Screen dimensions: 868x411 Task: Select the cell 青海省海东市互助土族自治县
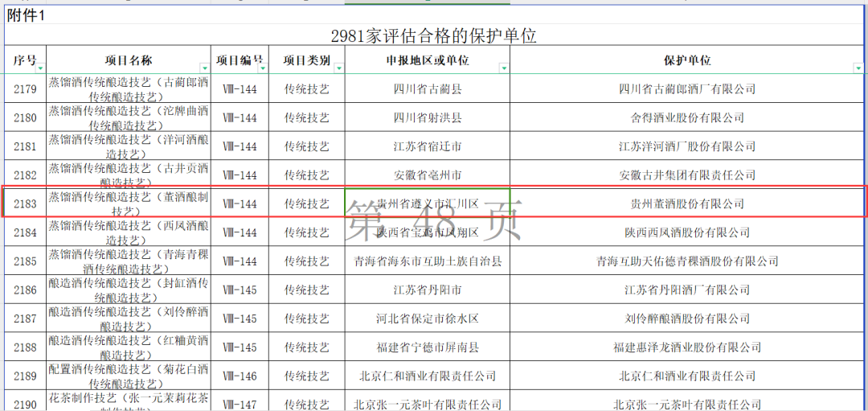(x=427, y=261)
